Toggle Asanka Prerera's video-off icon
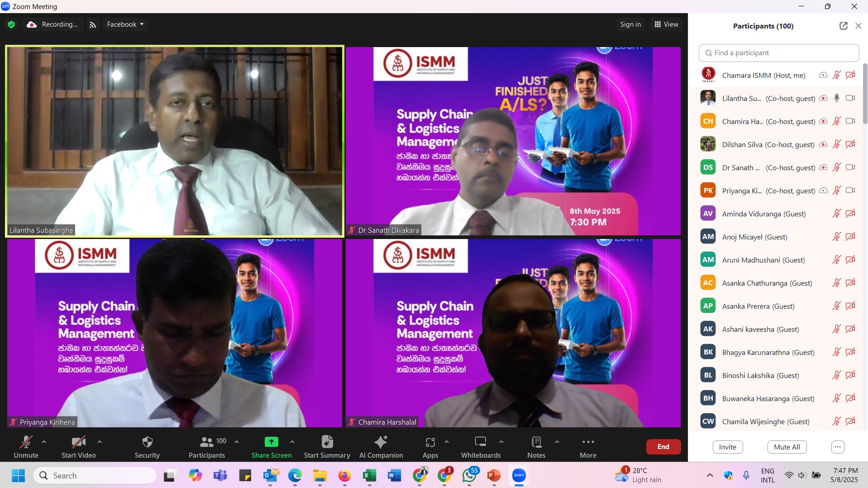 tap(850, 306)
